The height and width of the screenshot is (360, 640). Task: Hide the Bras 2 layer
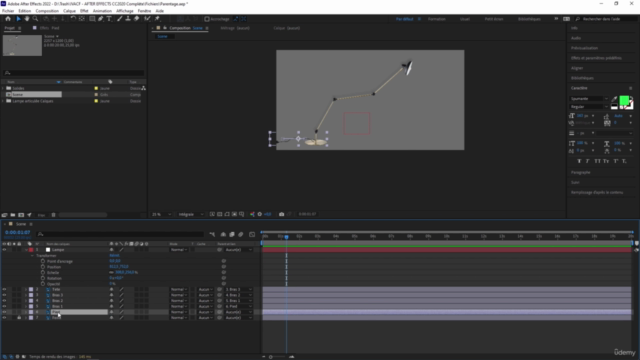[4, 301]
